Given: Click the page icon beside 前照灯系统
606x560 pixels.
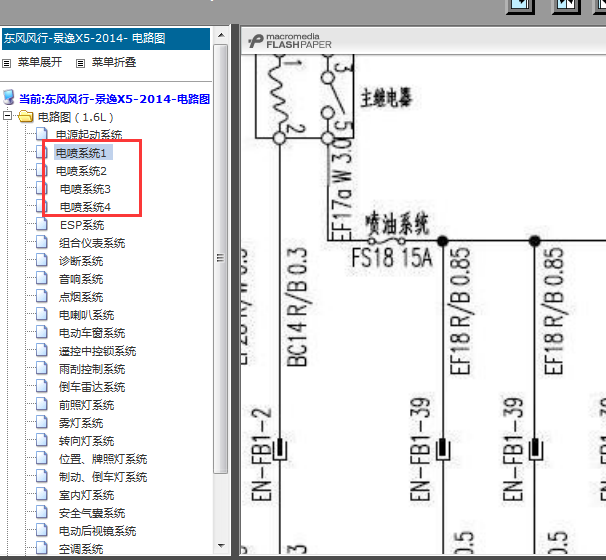Looking at the screenshot, I should click(x=42, y=404).
